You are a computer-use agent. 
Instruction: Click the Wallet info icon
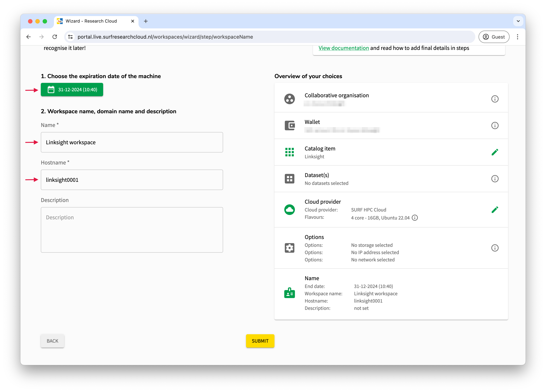[495, 126]
